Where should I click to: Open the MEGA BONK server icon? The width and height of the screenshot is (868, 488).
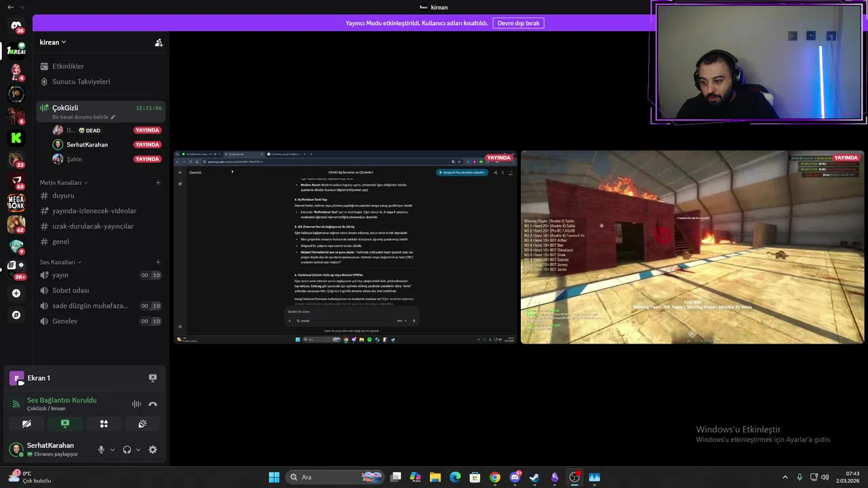[x=16, y=202]
